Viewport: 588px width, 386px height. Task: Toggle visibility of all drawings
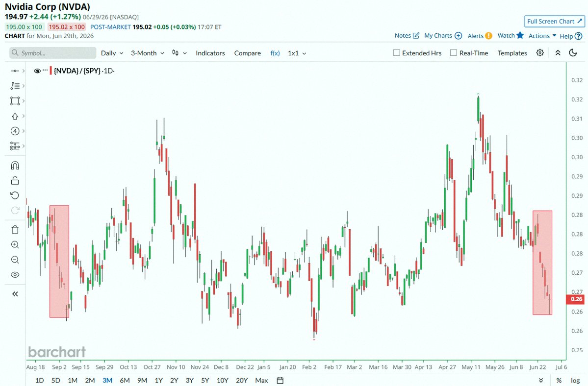click(15, 275)
